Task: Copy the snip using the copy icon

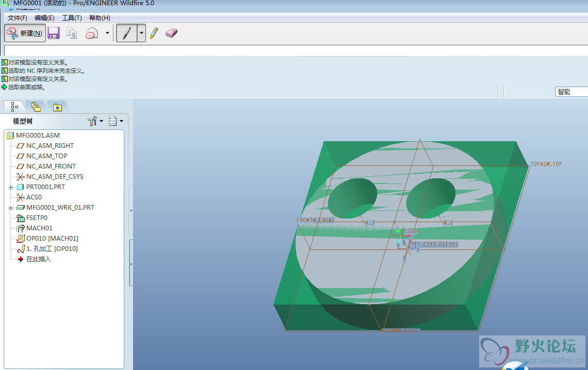Action: (72, 33)
